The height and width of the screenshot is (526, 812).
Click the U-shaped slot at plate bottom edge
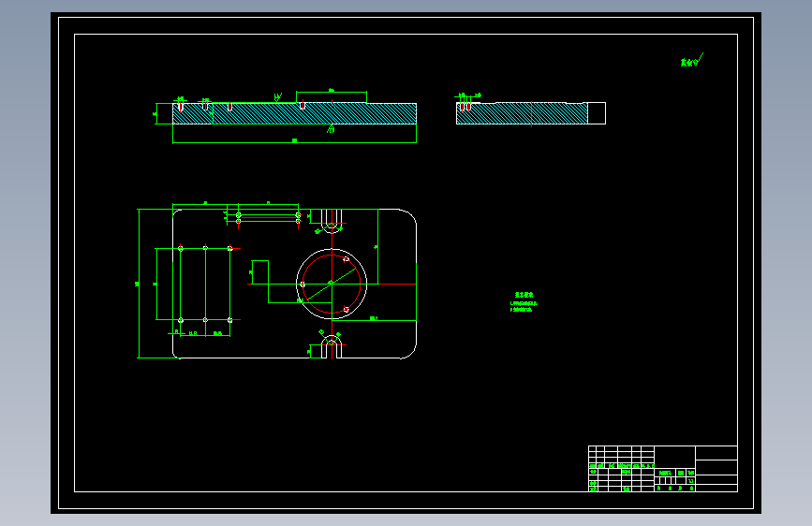pos(332,347)
